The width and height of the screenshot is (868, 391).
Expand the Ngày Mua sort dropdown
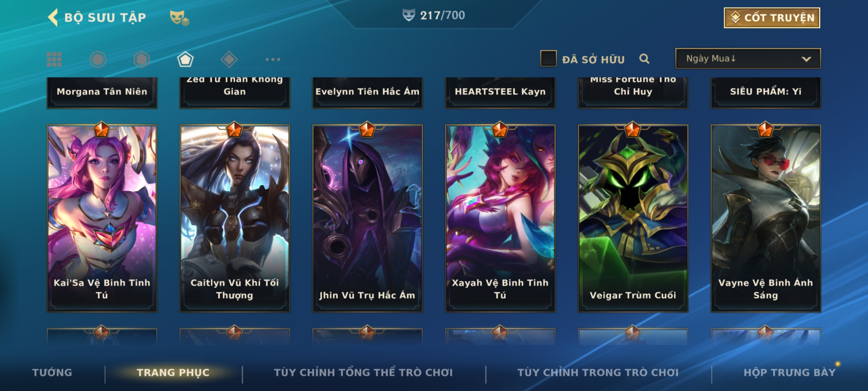[748, 58]
